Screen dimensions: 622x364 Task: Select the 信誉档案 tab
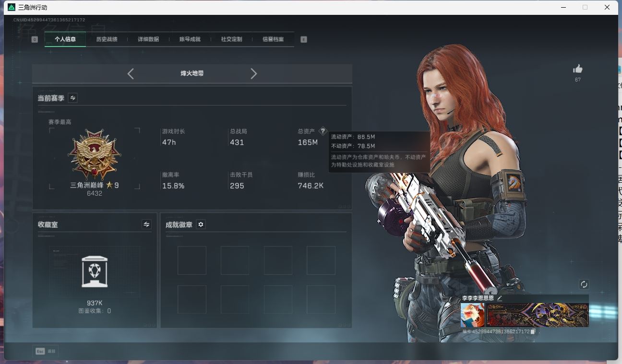point(273,39)
